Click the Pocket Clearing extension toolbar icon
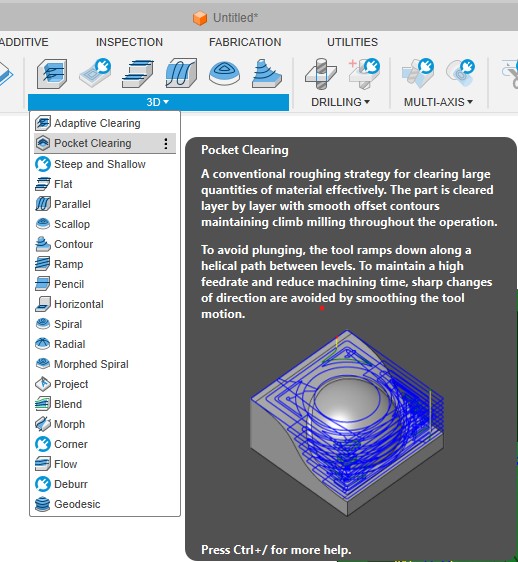Image resolution: width=518 pixels, height=562 pixels. click(95, 73)
